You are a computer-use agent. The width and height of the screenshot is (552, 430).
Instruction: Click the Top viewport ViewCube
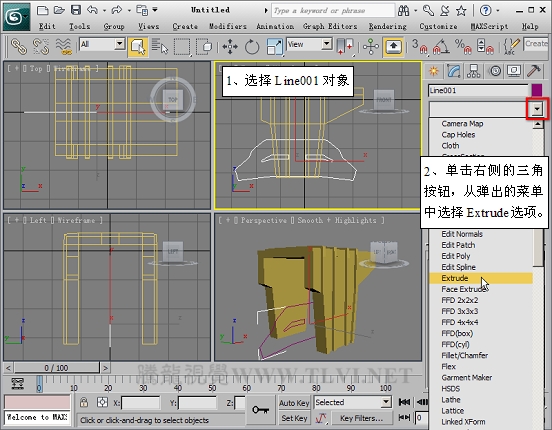pyautogui.click(x=173, y=100)
